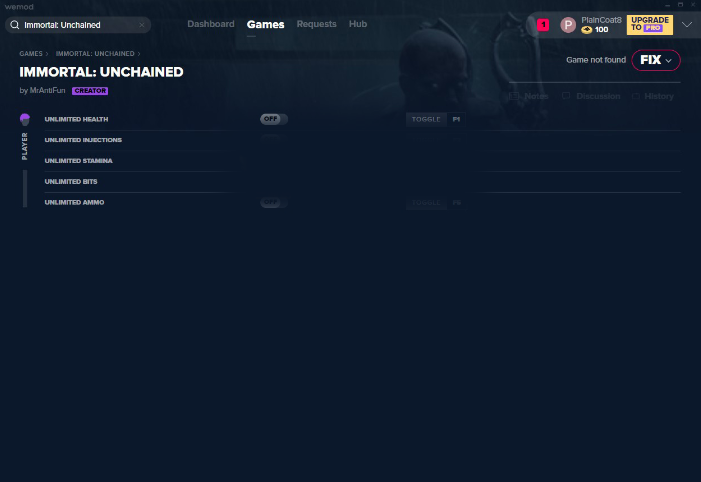Go to the Hub tab
This screenshot has width=701, height=482.
[x=358, y=24]
